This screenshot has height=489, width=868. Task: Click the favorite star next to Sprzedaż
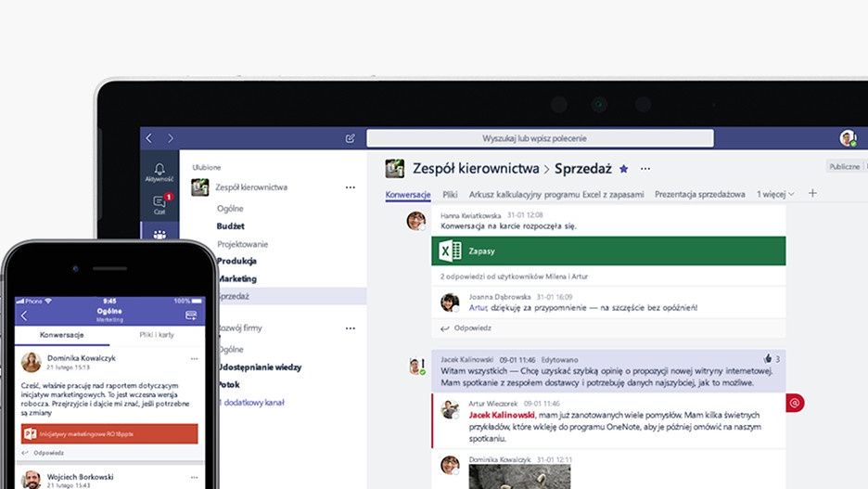point(624,169)
